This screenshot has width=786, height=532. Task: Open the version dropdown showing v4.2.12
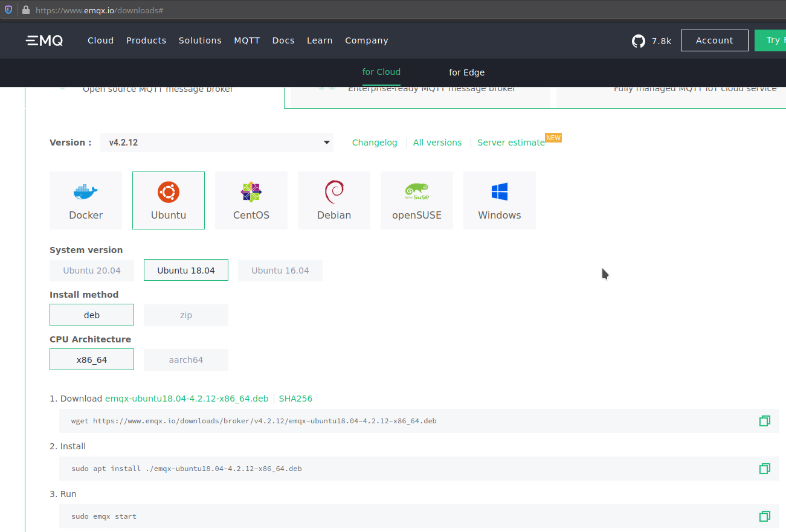216,142
